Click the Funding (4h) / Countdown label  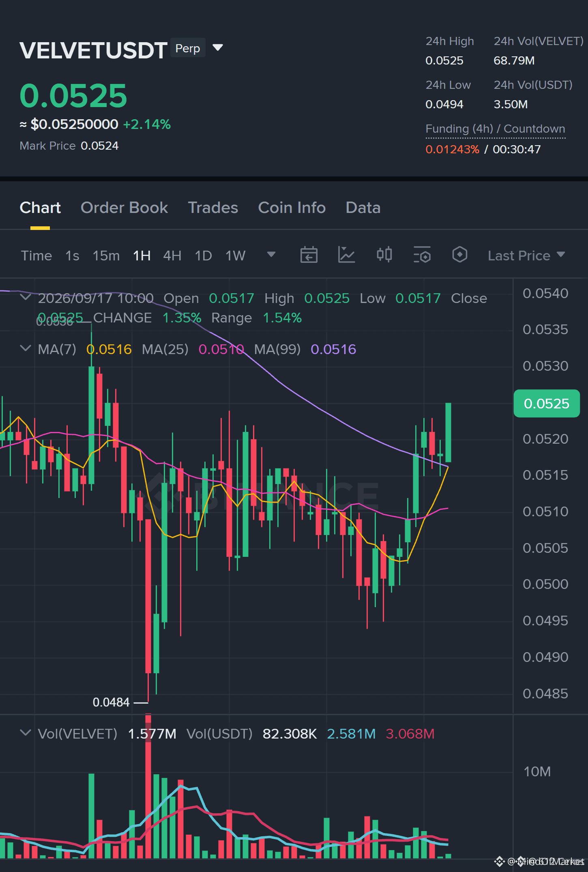tap(495, 129)
